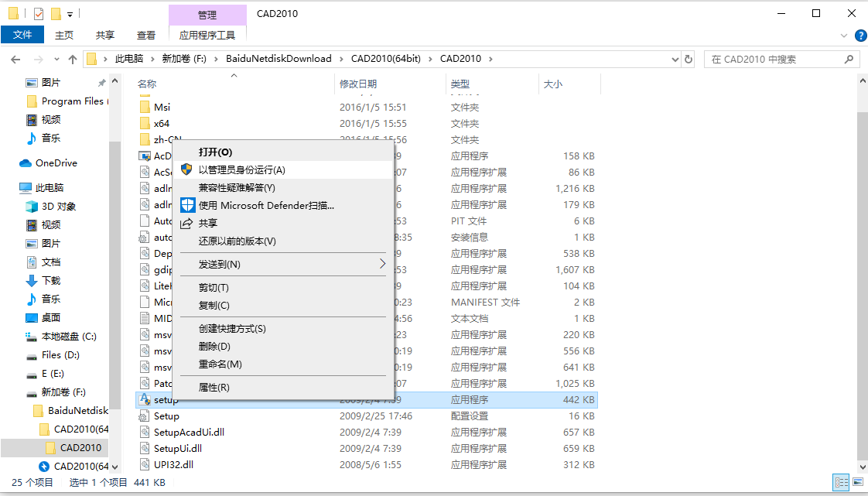Open 属性(R) from context menu
The height and width of the screenshot is (496, 868).
(283, 387)
